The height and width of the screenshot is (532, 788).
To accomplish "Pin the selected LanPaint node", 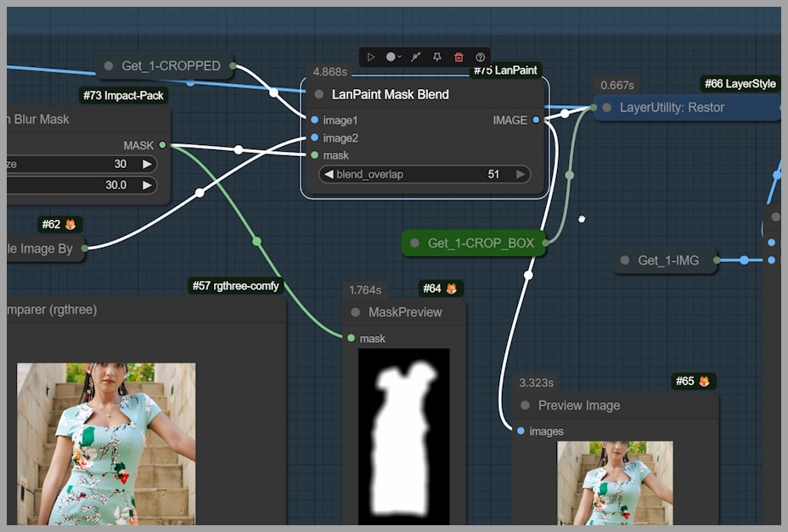I will [x=437, y=57].
